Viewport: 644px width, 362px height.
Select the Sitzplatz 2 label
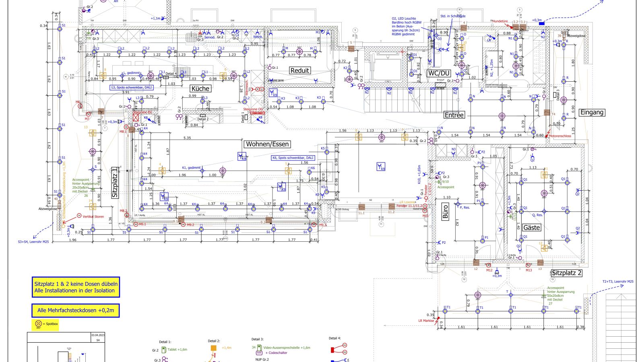point(566,273)
